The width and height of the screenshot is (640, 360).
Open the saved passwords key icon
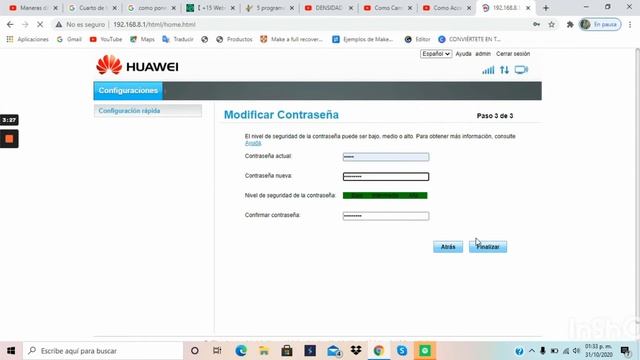536,24
